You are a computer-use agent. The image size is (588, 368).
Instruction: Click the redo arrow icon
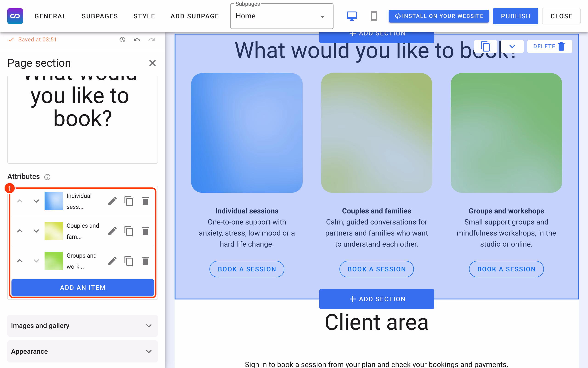point(152,39)
